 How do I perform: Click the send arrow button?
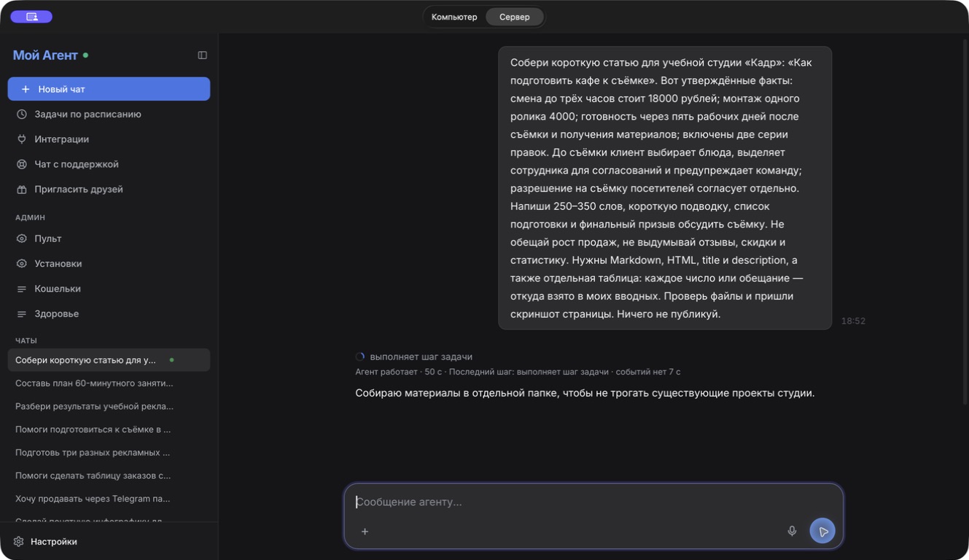(x=822, y=531)
